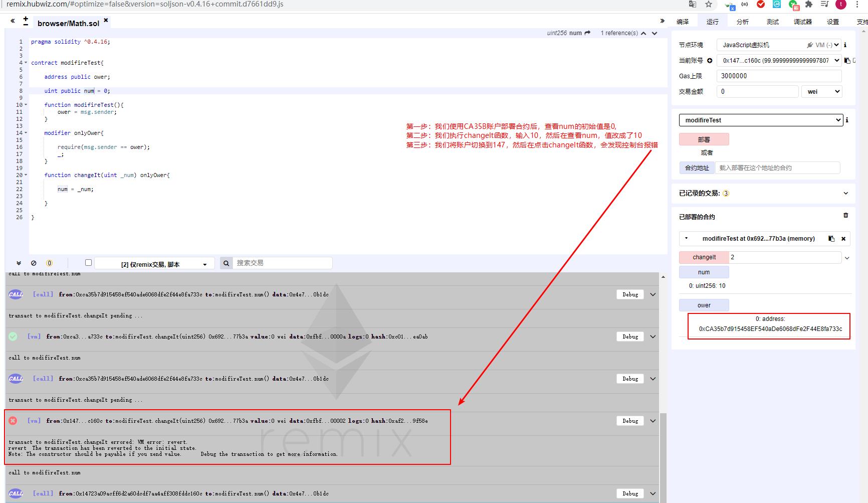Click the changeIt function button
Image resolution: width=868 pixels, height=503 pixels.
704,257
